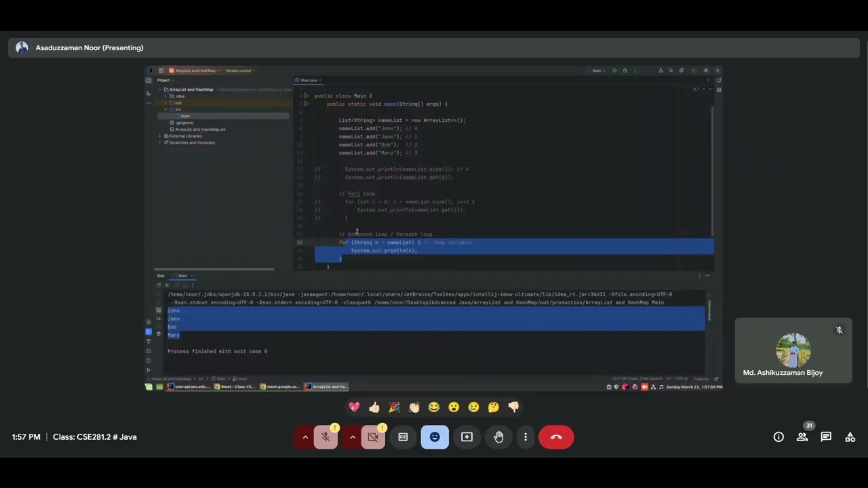Open meet.google.co taskbar window

(x=280, y=386)
